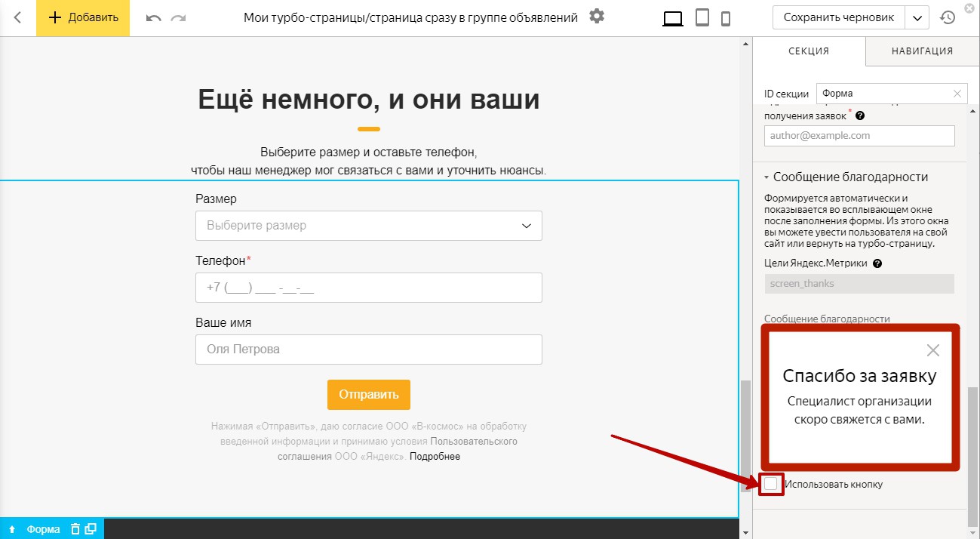Duplicate the Форма section copy icon
980x539 pixels.
[x=91, y=529]
